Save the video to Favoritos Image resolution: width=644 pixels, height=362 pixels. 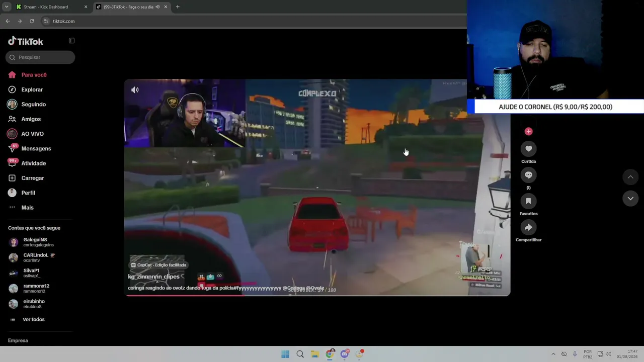(528, 201)
